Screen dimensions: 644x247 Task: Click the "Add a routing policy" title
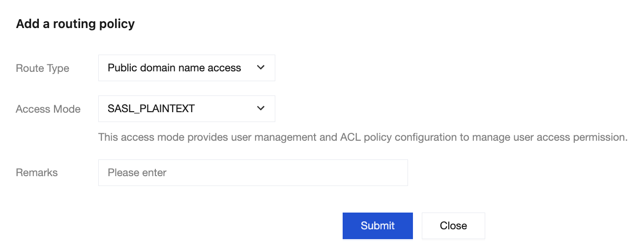click(x=75, y=24)
